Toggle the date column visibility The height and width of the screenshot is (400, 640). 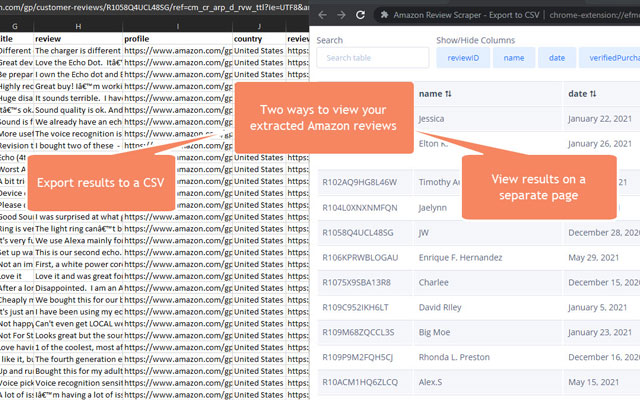[557, 58]
